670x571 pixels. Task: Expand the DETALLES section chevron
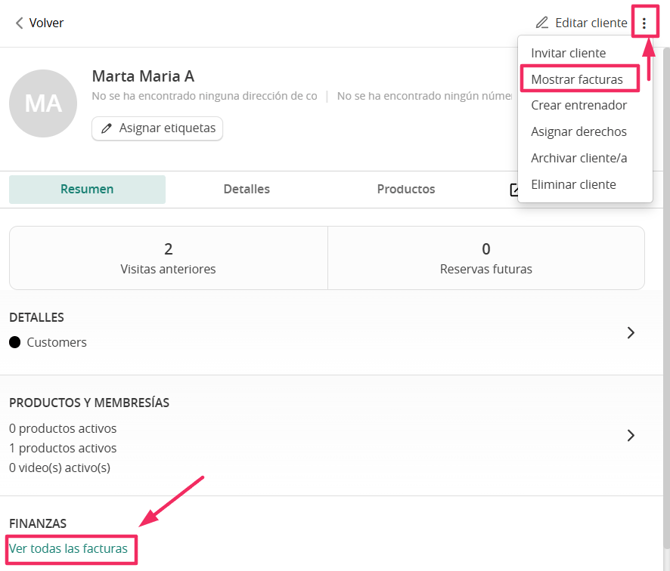(x=631, y=333)
